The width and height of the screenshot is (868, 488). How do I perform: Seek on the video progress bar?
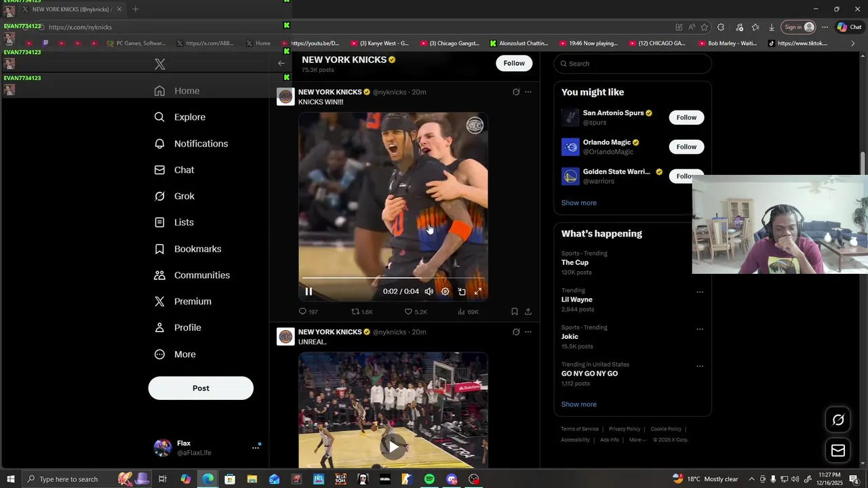(393, 278)
